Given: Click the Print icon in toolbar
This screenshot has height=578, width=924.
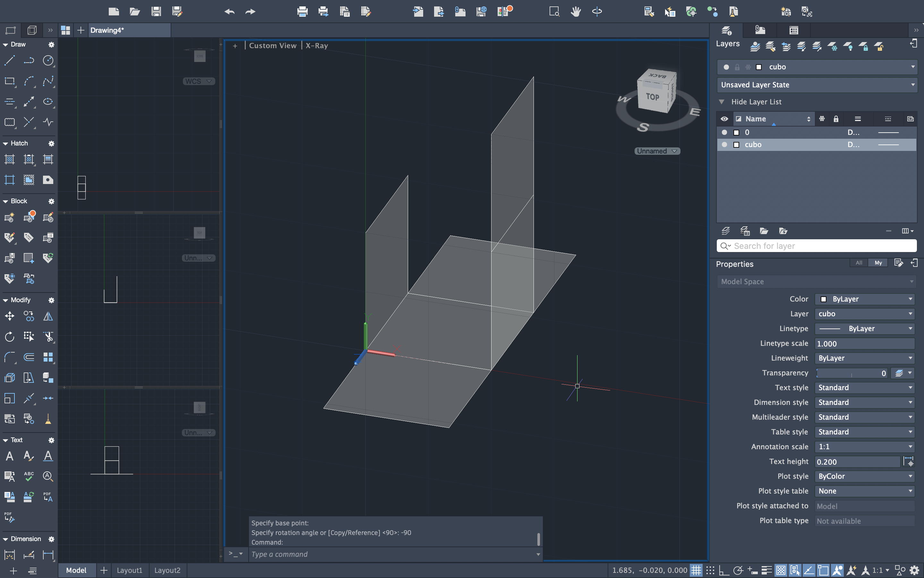Looking at the screenshot, I should coord(302,12).
